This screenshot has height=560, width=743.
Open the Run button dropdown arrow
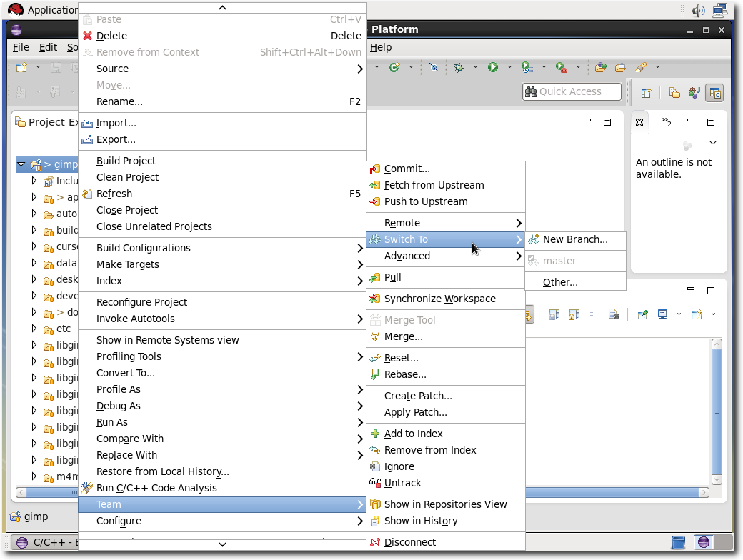click(x=509, y=67)
